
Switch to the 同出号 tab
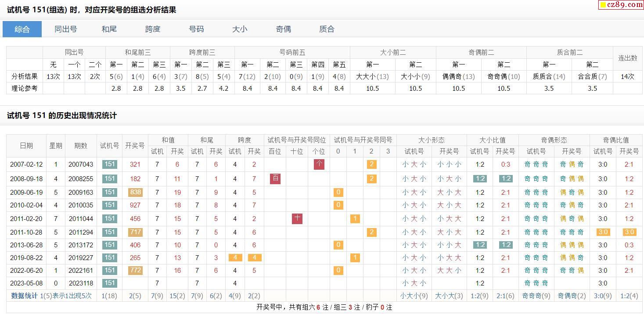66,29
